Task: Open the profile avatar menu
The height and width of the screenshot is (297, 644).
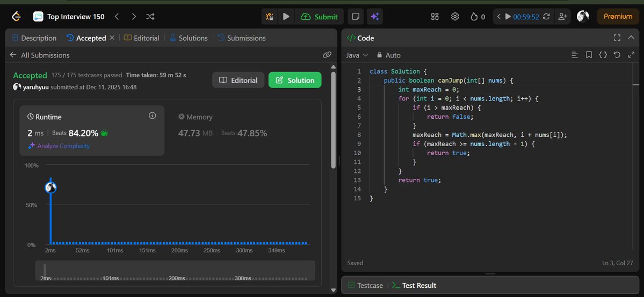Action: pyautogui.click(x=583, y=17)
